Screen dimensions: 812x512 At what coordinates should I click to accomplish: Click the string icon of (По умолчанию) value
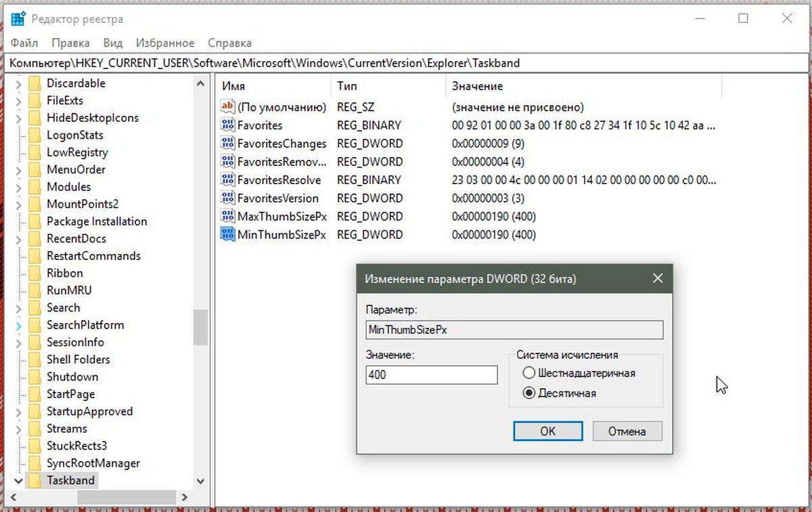pos(227,107)
